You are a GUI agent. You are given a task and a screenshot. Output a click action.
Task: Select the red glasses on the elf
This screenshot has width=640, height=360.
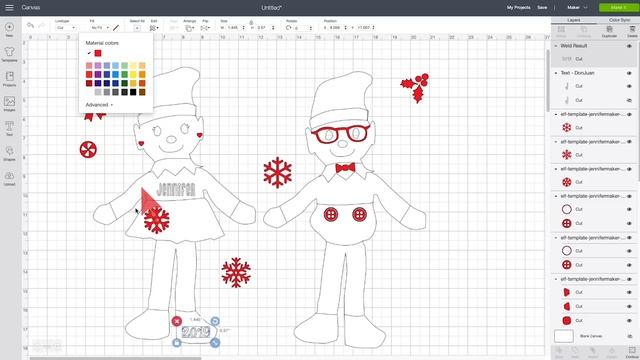(340, 134)
